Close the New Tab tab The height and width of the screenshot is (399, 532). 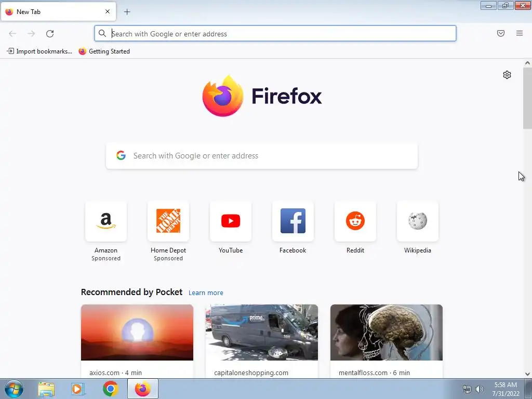click(x=108, y=11)
